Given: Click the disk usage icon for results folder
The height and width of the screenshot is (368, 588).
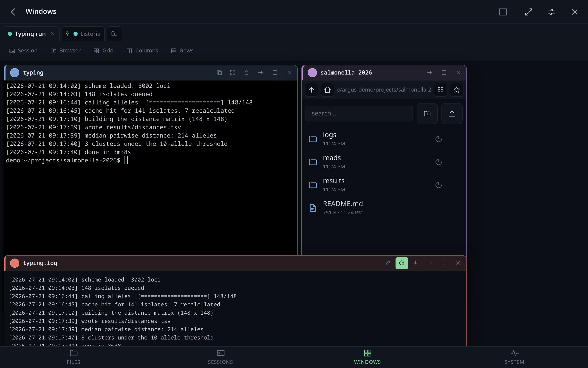Looking at the screenshot, I should (x=438, y=185).
